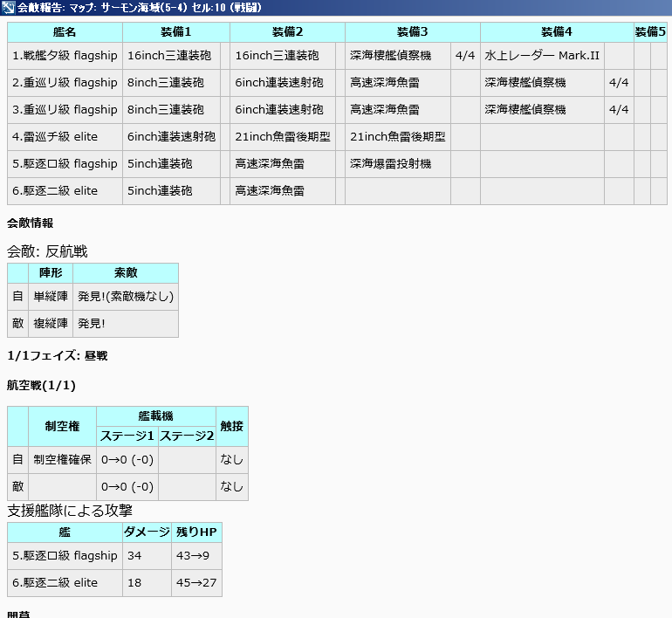Click the 装備1 column header
This screenshot has height=618, width=672.
pos(175,32)
